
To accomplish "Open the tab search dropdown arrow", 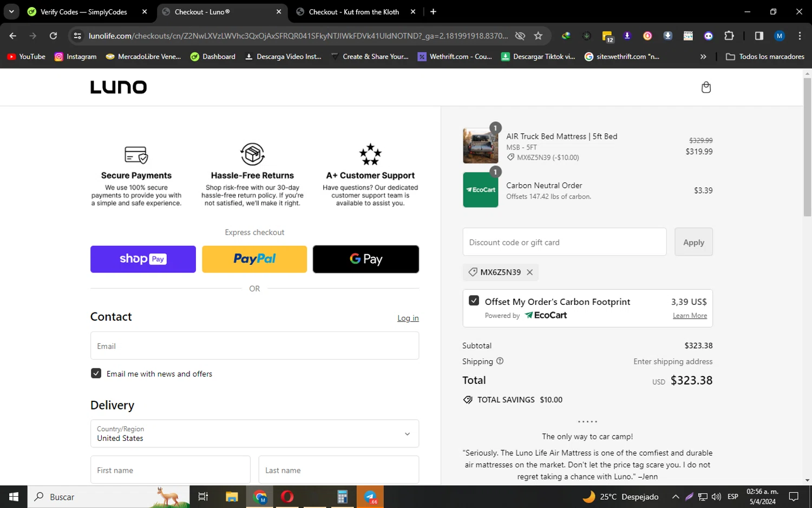I will pyautogui.click(x=11, y=11).
